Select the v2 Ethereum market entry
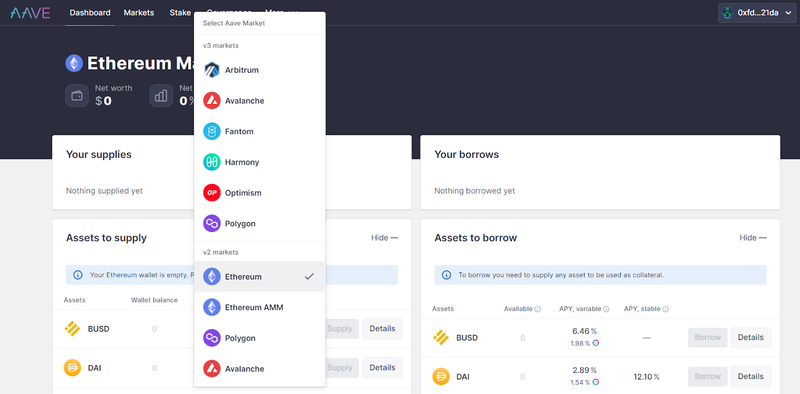800x394 pixels. (260, 277)
